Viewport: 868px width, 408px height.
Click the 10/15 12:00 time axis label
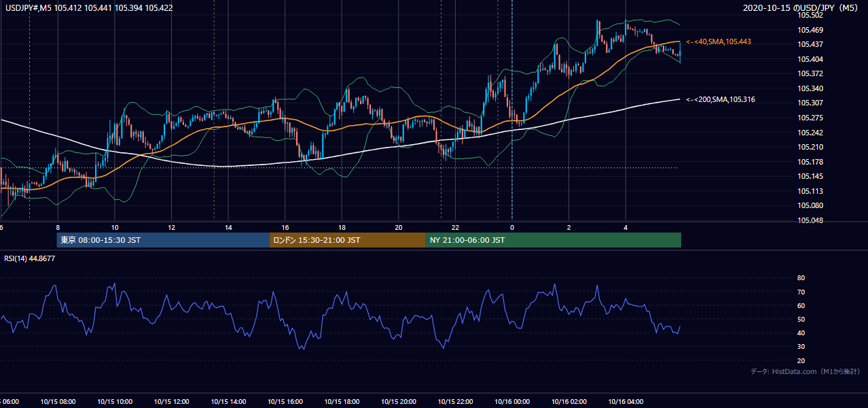(x=171, y=401)
